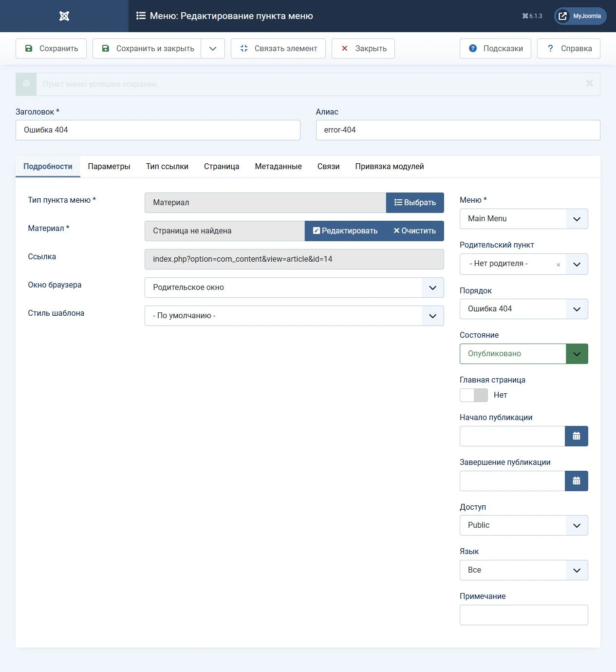Open Подсказки from the toolbar

[495, 48]
